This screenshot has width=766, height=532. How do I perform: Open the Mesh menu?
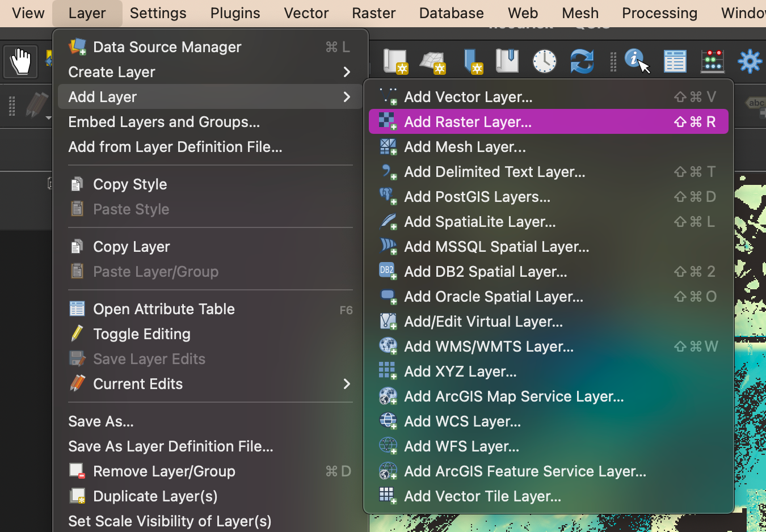[580, 13]
